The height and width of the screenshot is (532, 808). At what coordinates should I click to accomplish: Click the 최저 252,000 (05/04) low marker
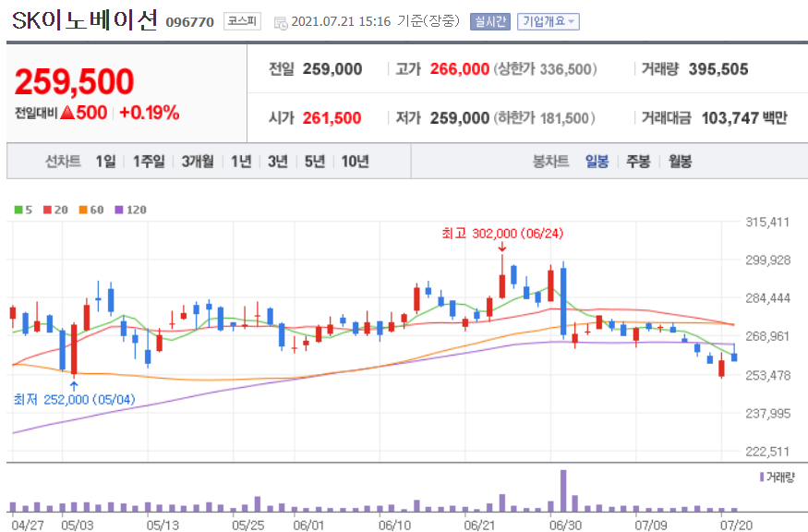(74, 400)
